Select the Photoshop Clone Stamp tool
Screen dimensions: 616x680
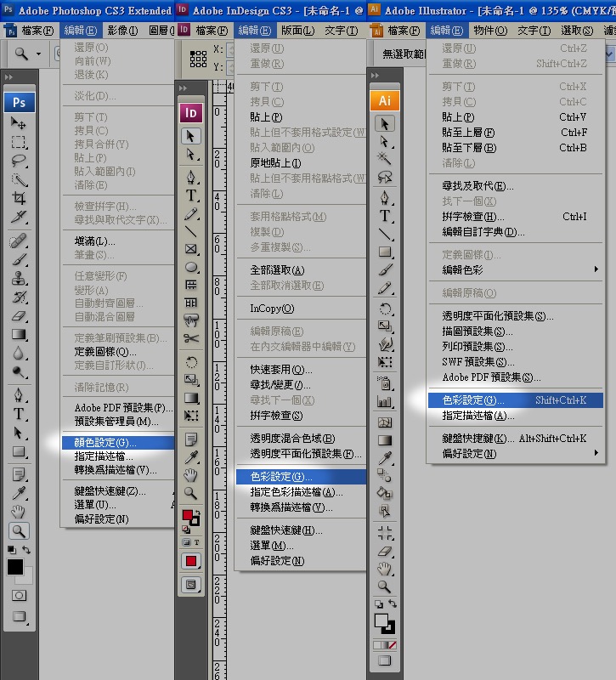pyautogui.click(x=19, y=279)
